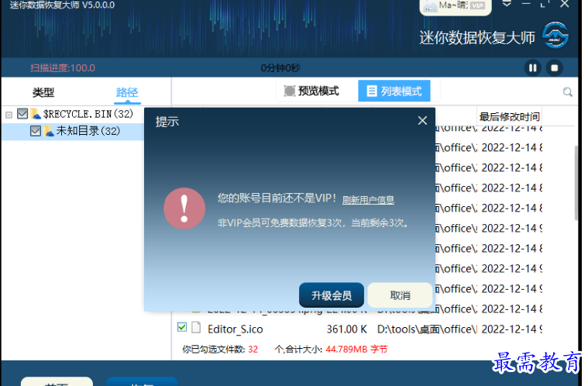Click the Editor_S.ico file icon
This screenshot has height=386, width=588.
point(196,327)
